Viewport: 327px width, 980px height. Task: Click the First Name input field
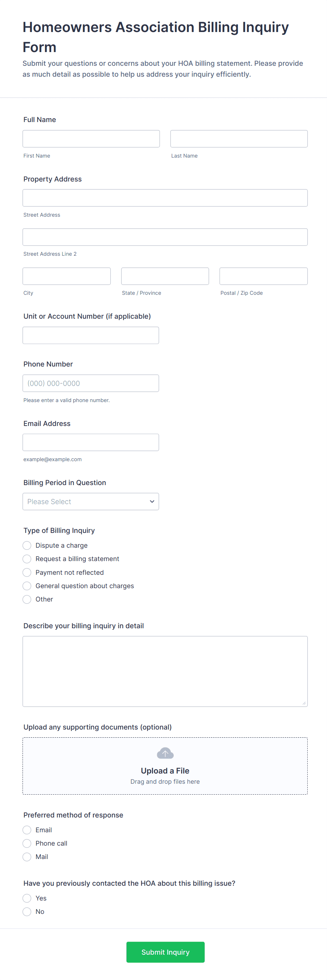91,139
